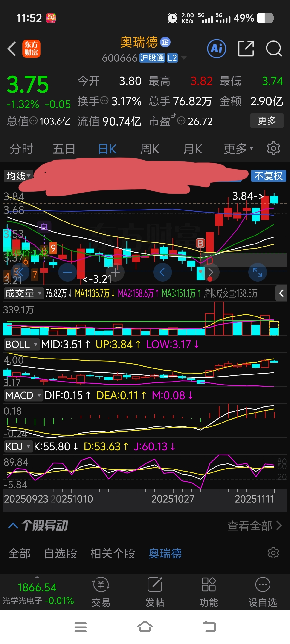The image size is (290, 644).
Task: Tap the B buy marker
Action: (200, 243)
